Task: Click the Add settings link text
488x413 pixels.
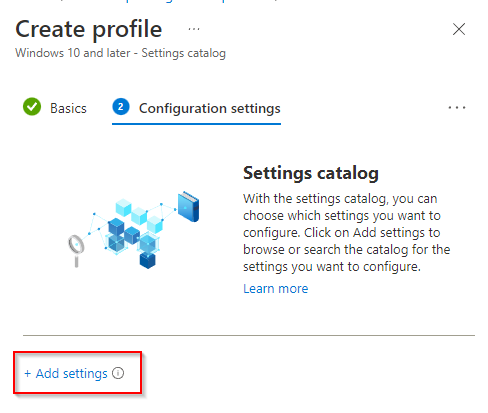Action: pos(72,373)
